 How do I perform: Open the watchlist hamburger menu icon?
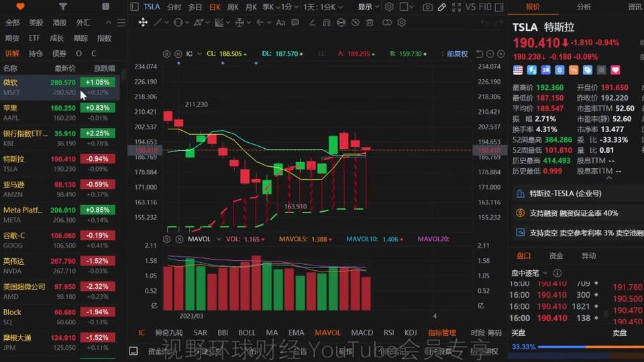click(x=121, y=23)
